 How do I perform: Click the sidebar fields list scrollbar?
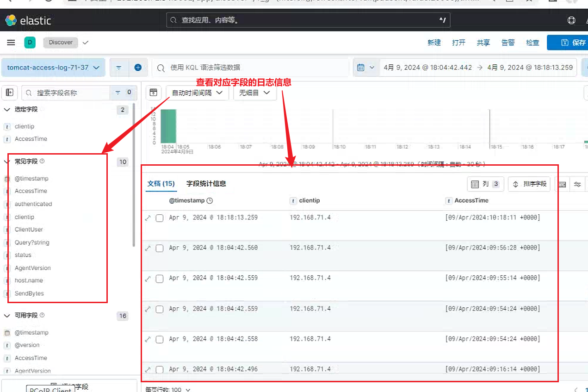[x=134, y=175]
